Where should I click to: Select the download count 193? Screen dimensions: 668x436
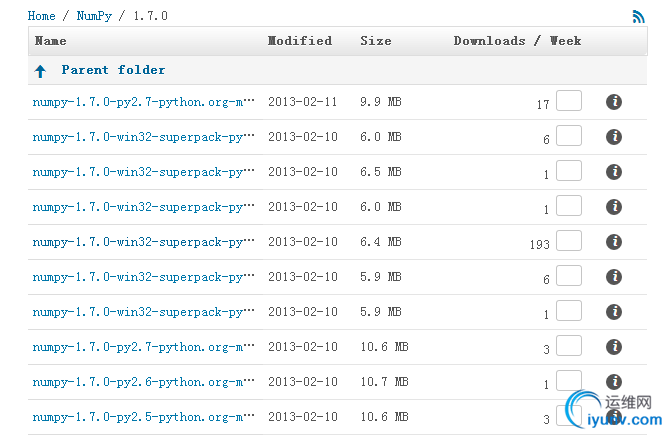tap(540, 245)
